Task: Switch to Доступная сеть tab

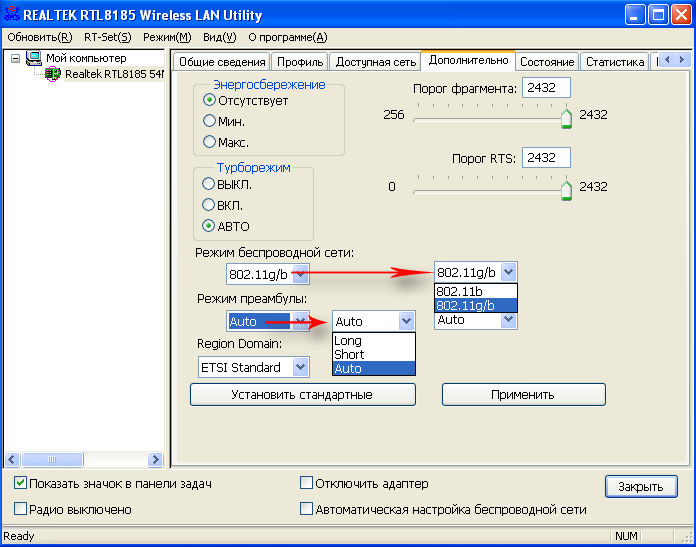Action: pyautogui.click(x=376, y=62)
